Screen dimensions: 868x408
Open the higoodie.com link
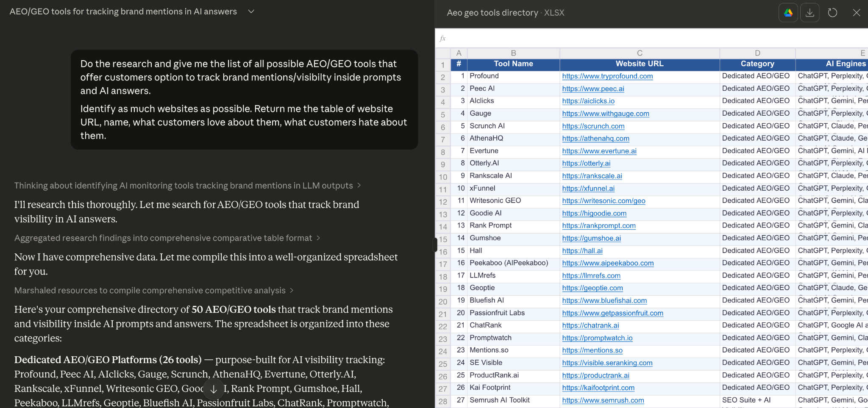594,214
